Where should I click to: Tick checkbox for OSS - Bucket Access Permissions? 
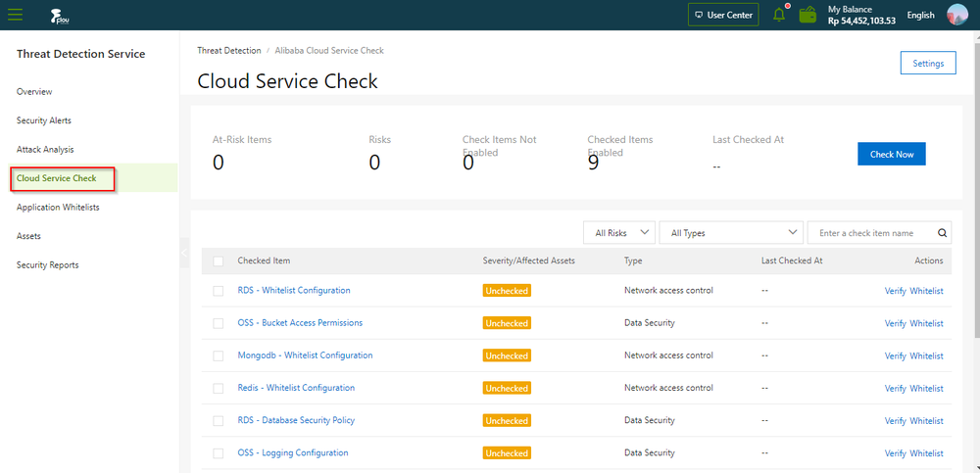(x=219, y=324)
